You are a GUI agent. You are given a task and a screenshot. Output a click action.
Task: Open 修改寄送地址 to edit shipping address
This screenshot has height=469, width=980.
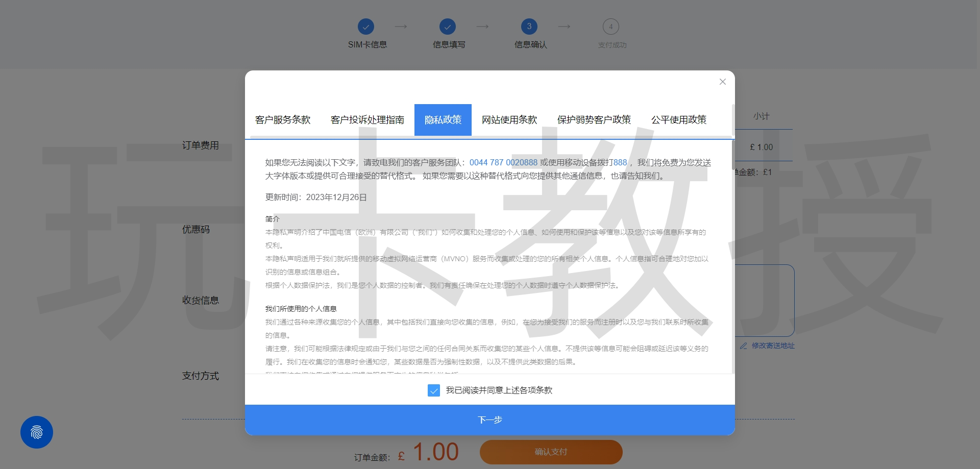773,346
